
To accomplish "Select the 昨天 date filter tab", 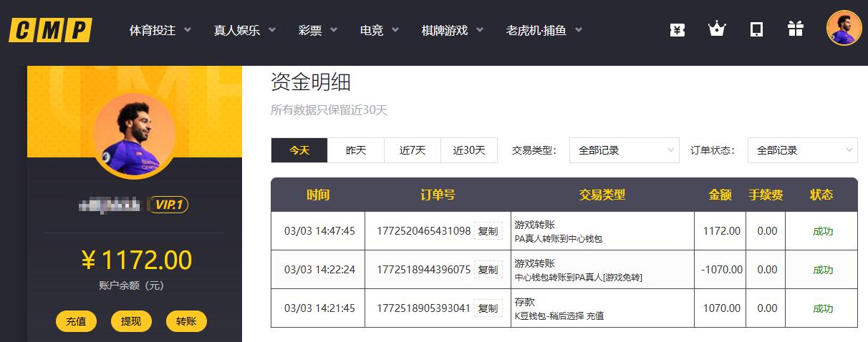I will [356, 150].
